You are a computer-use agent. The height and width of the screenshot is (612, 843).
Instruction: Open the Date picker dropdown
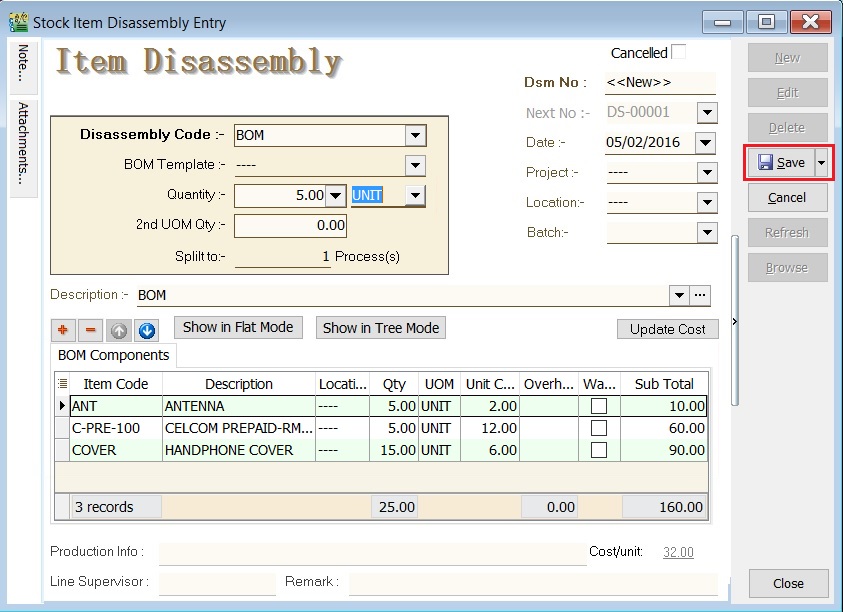[x=704, y=142]
